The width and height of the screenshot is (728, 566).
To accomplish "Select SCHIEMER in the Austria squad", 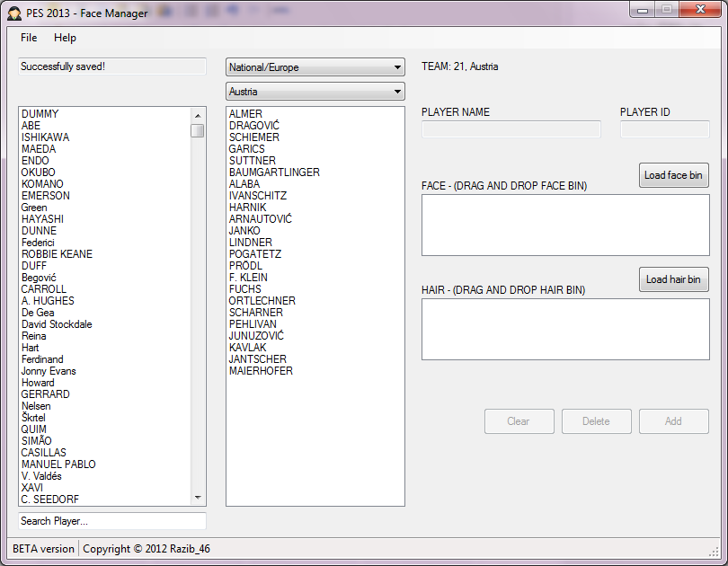I will tap(315, 137).
